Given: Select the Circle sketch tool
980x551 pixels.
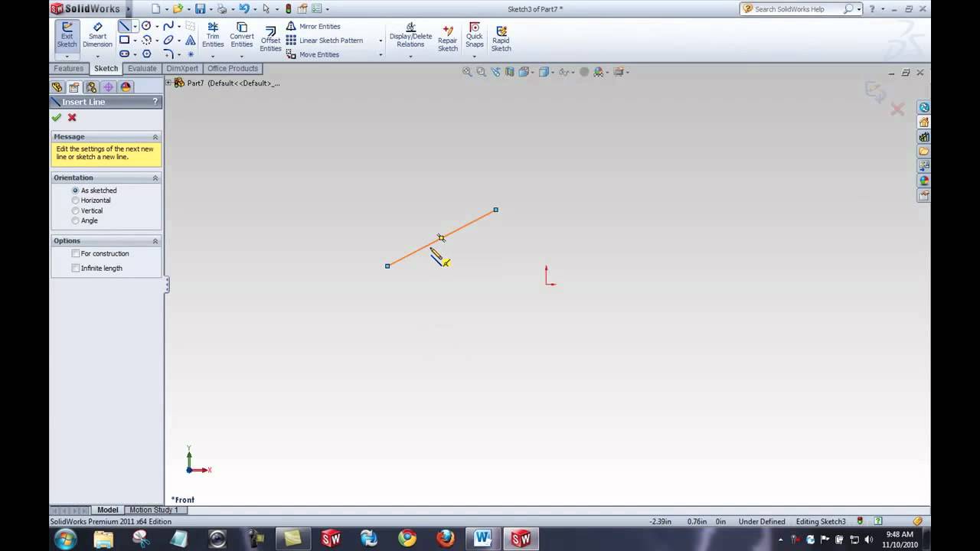Looking at the screenshot, I should click(146, 26).
